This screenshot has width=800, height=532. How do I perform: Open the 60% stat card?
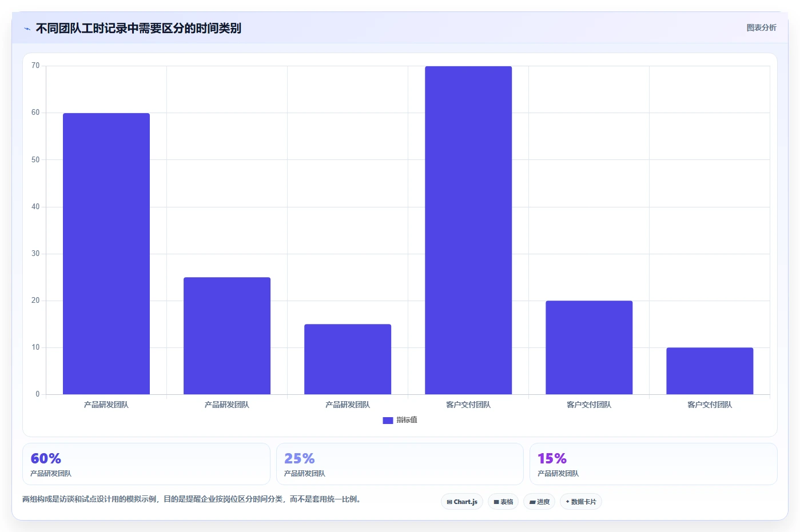click(x=146, y=464)
